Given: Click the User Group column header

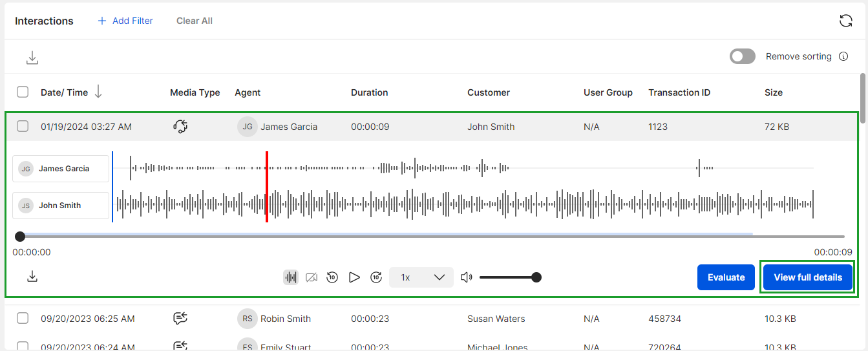Looking at the screenshot, I should (608, 92).
